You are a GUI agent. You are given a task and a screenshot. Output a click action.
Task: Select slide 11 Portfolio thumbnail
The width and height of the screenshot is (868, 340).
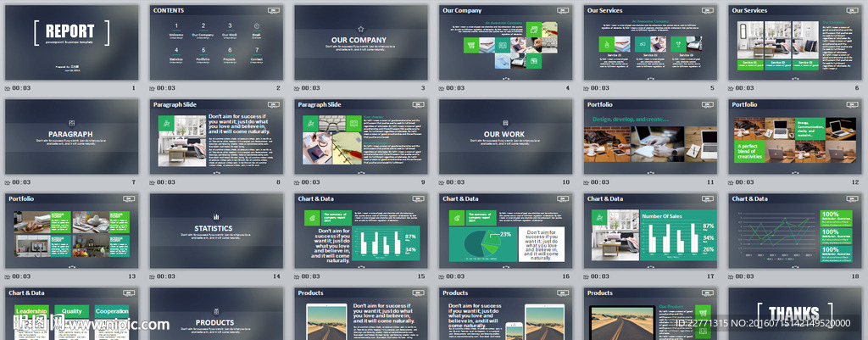[x=650, y=137]
